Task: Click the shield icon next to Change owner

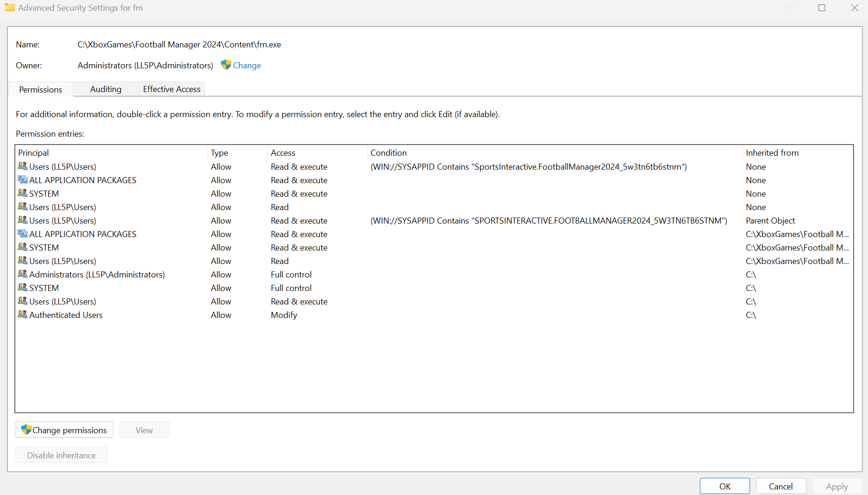Action: pos(226,65)
